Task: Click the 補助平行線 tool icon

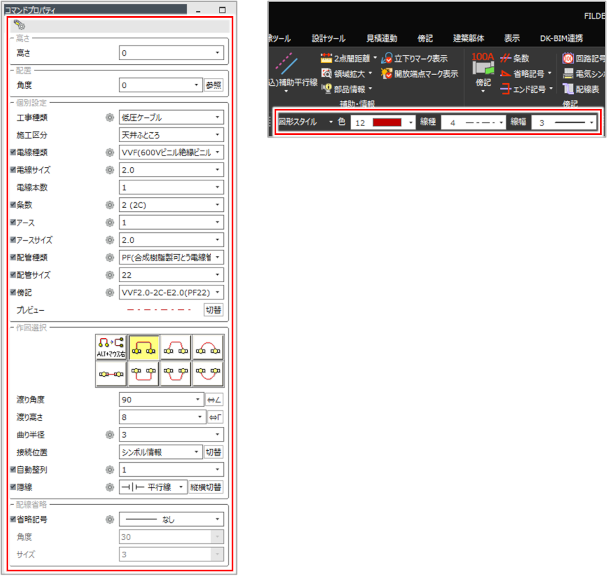Action: (286, 65)
